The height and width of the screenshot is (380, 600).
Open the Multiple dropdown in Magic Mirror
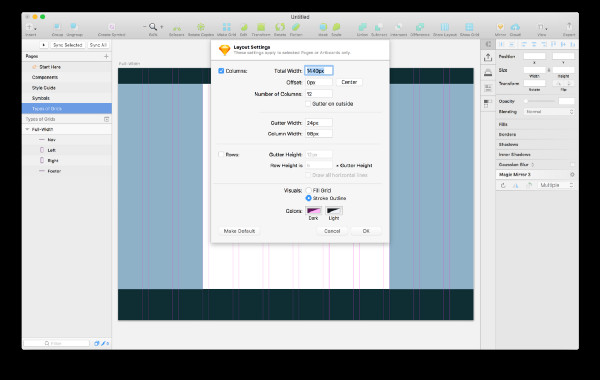pyautogui.click(x=556, y=185)
